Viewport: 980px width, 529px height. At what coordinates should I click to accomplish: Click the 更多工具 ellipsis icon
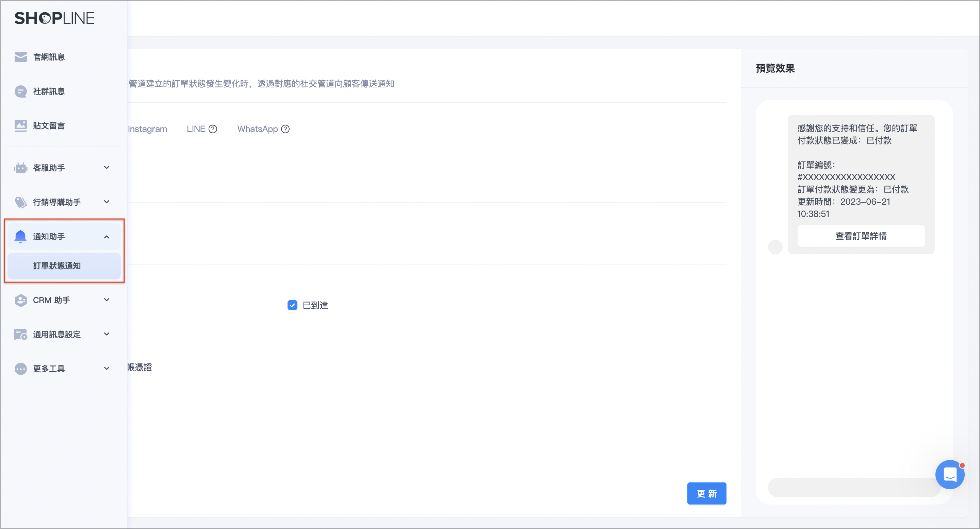pos(20,369)
